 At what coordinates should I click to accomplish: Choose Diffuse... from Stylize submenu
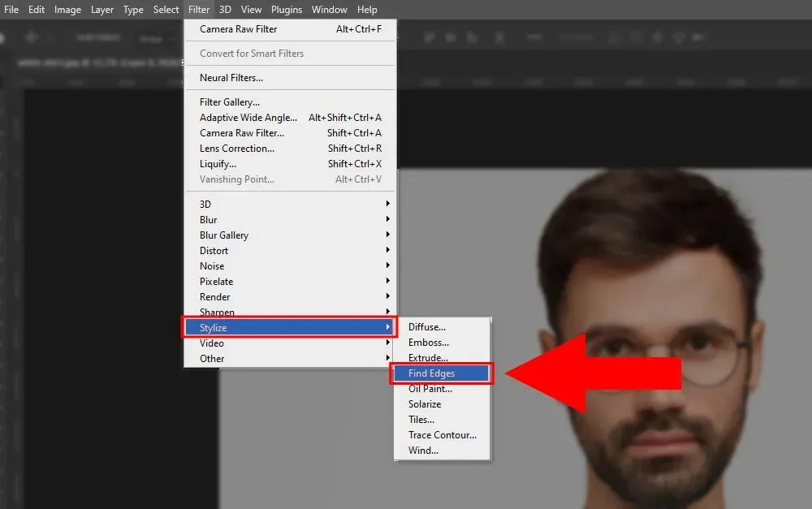click(442, 326)
